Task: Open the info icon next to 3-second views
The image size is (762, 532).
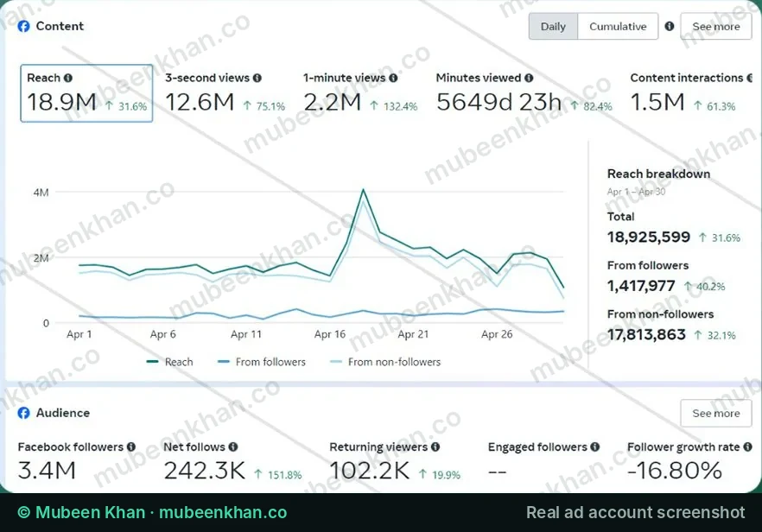Action: tap(257, 78)
